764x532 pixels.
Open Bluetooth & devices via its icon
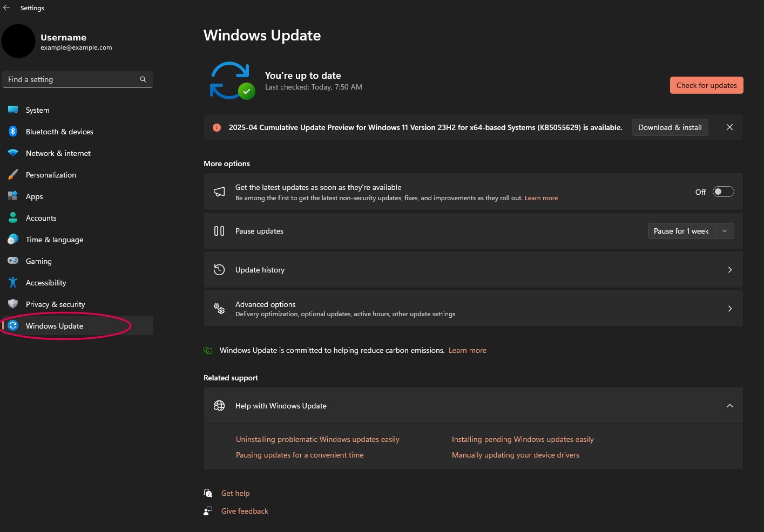[x=13, y=131]
